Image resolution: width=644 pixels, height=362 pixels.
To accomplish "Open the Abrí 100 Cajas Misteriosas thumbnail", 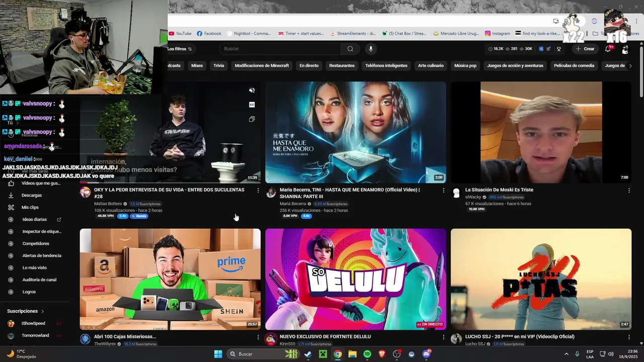I will 170,279.
